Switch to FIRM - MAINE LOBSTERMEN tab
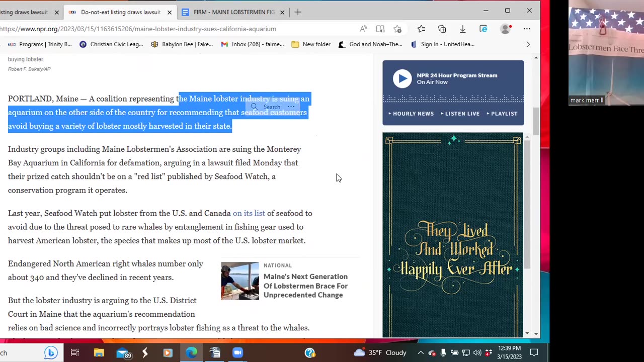 click(x=233, y=12)
